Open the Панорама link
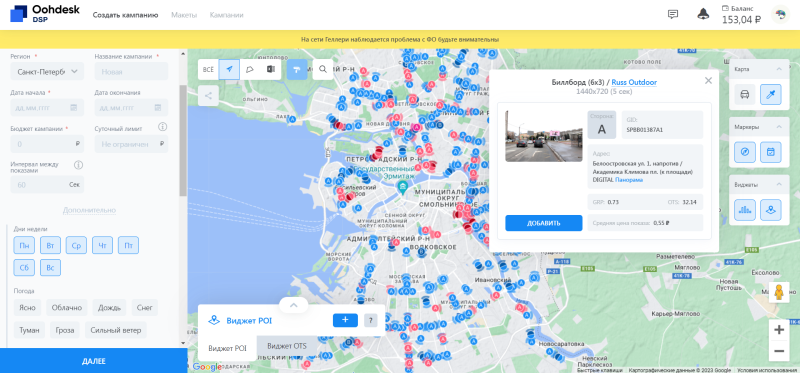Image resolution: width=800 pixels, height=373 pixels. tap(629, 180)
